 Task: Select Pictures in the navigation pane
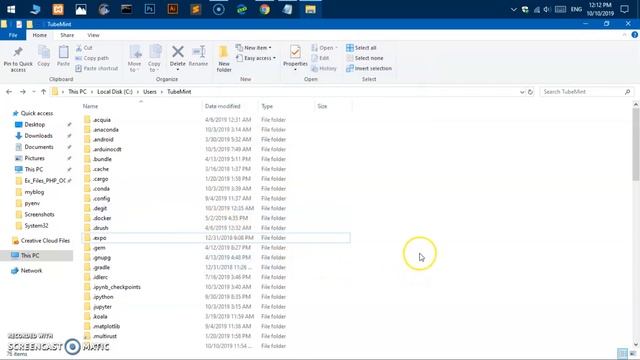[34, 158]
